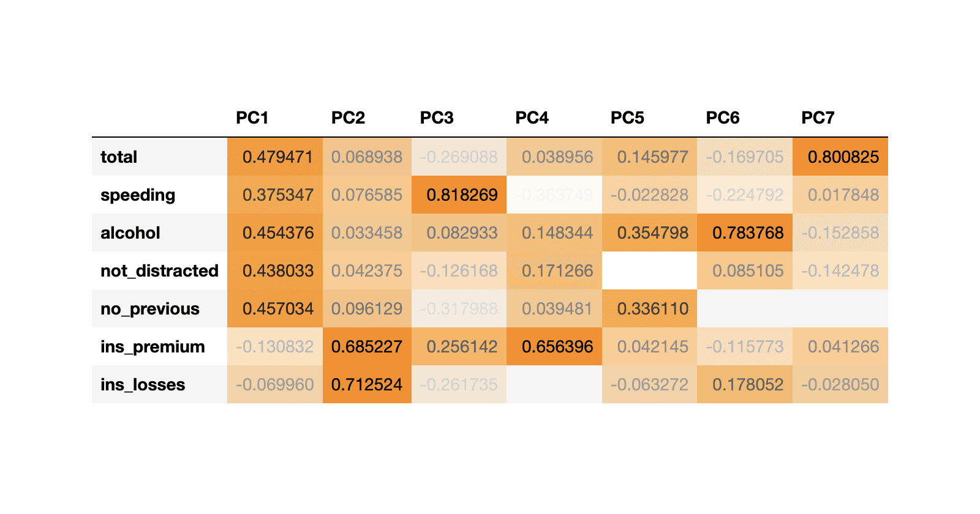Select the cell containing 0.685227
Image resolution: width=980 pixels, height=514 pixels.
pos(366,347)
